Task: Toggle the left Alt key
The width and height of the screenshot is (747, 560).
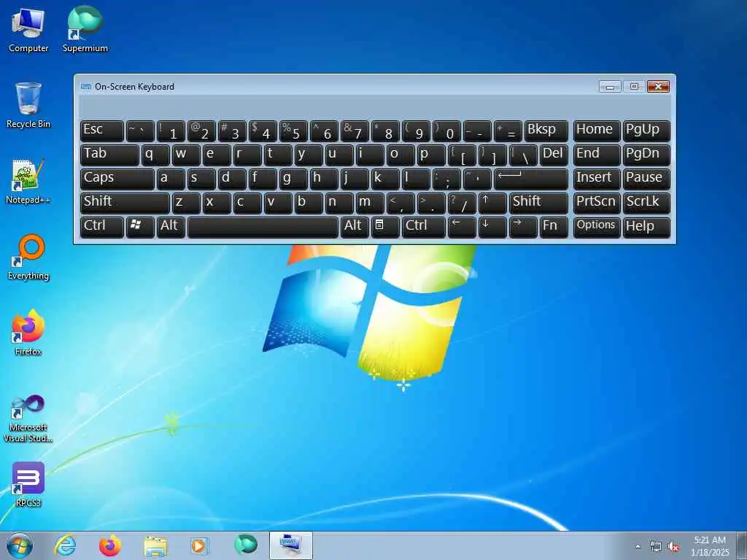Action: pos(171,227)
